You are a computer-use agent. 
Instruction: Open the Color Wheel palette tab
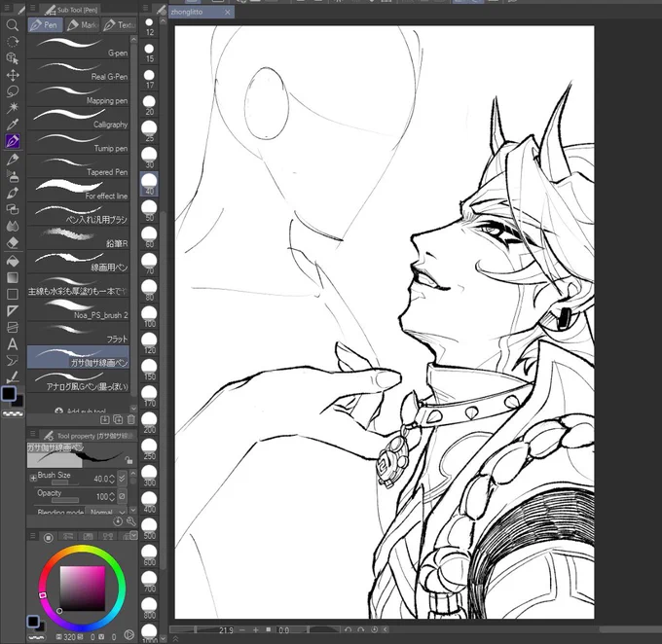pyautogui.click(x=48, y=537)
